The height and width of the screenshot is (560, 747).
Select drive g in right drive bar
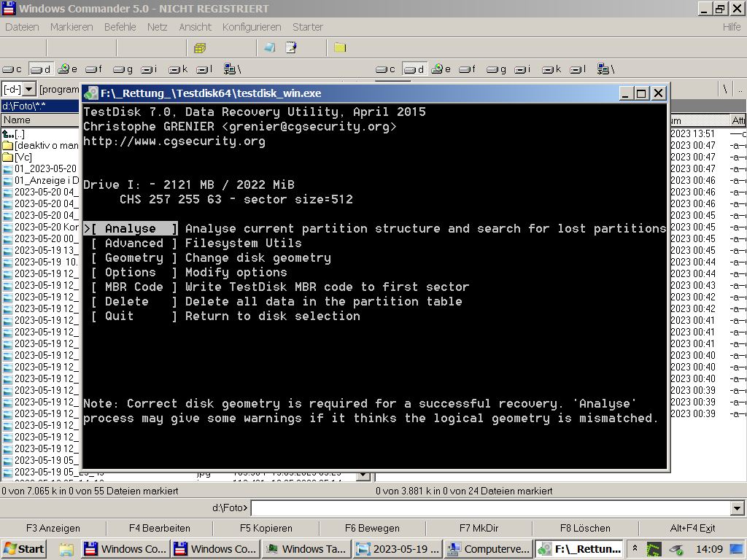496,69
